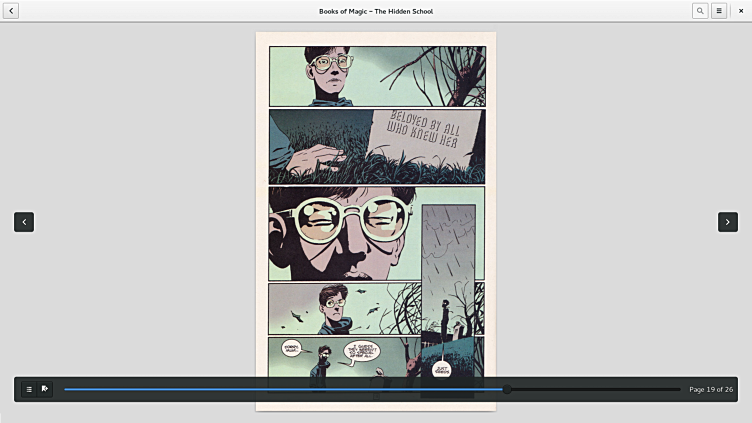Go back to the library with back arrow
The height and width of the screenshot is (423, 752).
tap(11, 11)
